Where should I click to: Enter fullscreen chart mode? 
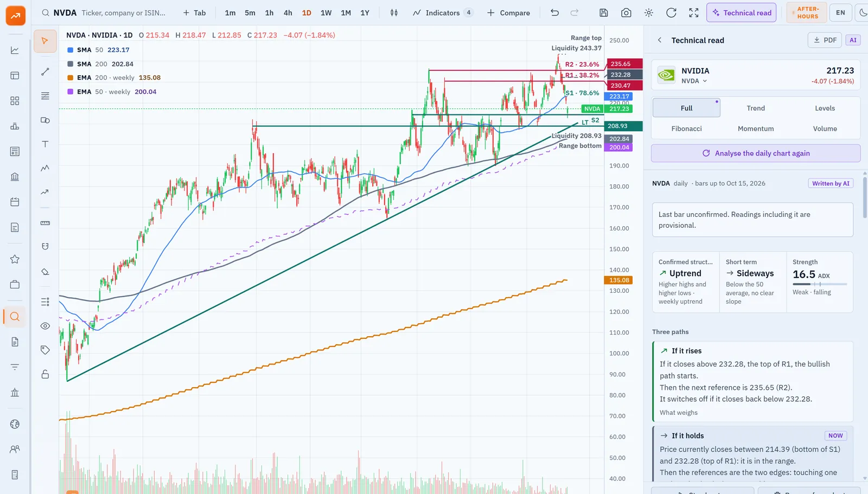pos(694,12)
